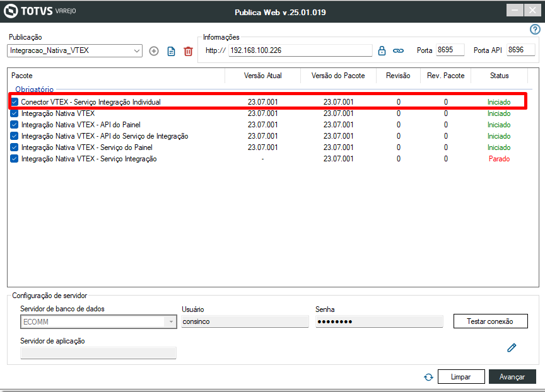Open help question mark icon
This screenshot has width=545, height=392.
click(x=535, y=30)
